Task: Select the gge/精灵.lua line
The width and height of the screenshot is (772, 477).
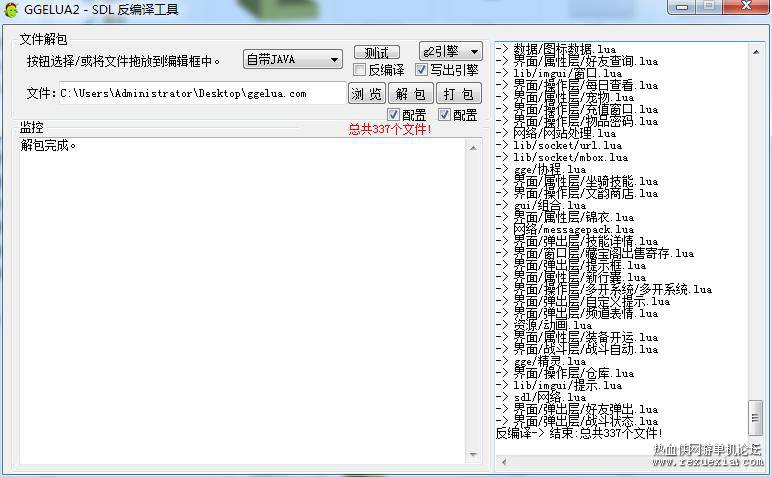Action: (541, 361)
